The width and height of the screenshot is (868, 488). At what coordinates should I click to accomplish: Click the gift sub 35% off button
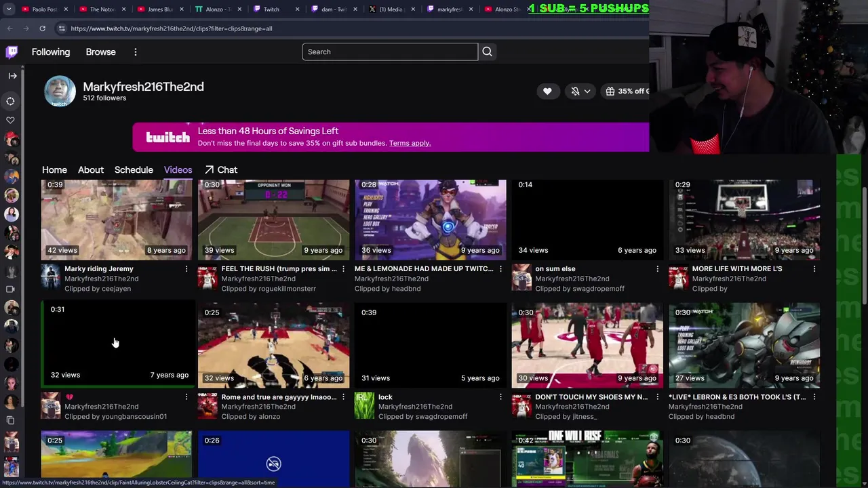click(625, 91)
